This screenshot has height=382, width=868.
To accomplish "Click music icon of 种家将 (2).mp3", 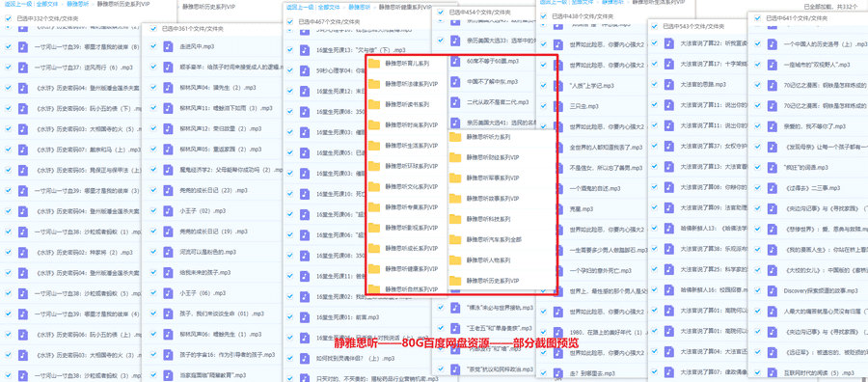I will coord(23,252).
